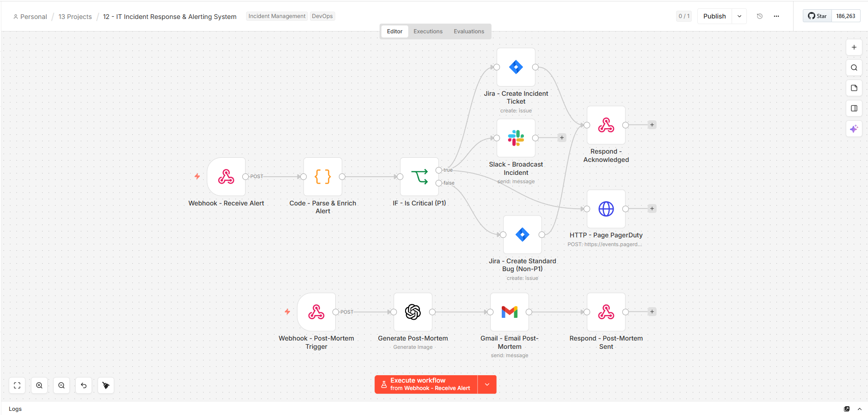The image size is (868, 415).
Task: Open the Code - Parse & Enrich Alert node
Action: click(x=323, y=177)
